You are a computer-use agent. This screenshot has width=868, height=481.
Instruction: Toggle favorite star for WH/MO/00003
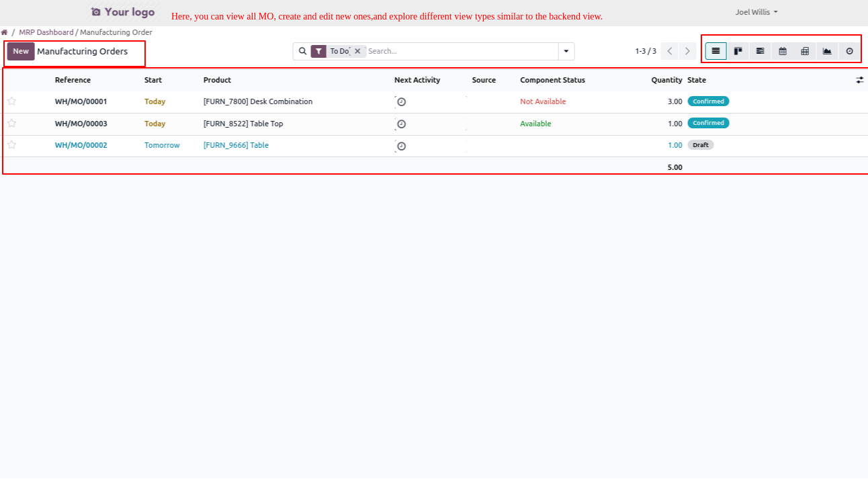click(11, 124)
